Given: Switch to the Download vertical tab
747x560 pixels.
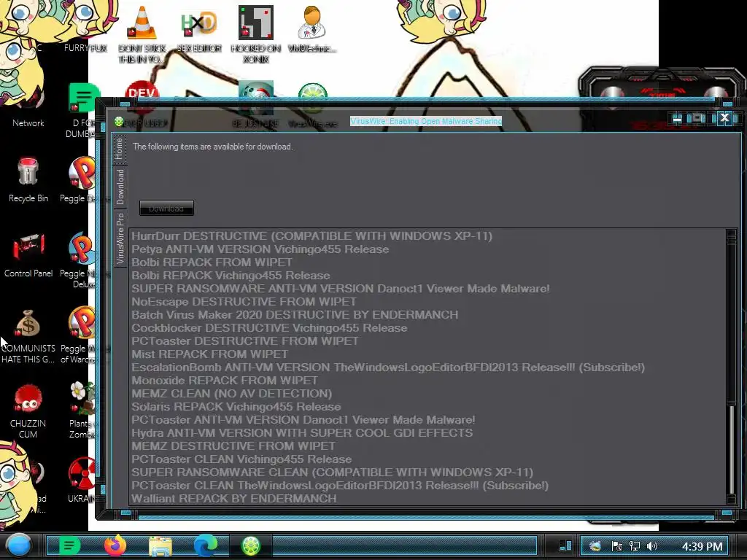Looking at the screenshot, I should (x=120, y=187).
